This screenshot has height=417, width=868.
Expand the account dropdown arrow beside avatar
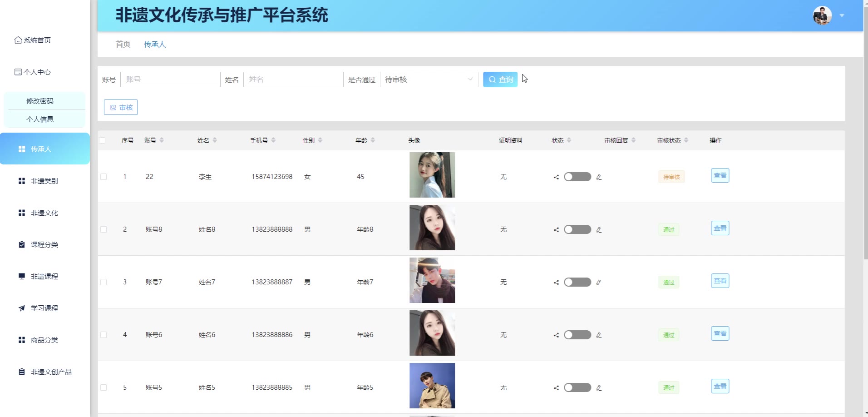point(842,15)
